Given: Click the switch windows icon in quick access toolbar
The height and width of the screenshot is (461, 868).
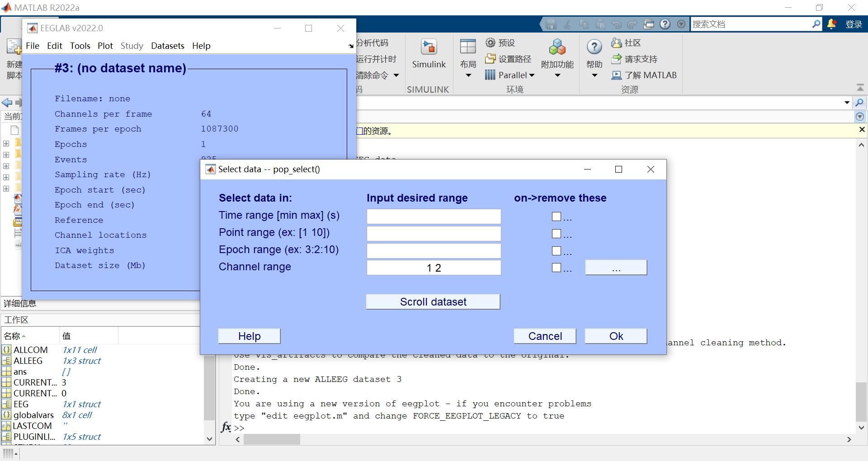Looking at the screenshot, I should (x=649, y=24).
